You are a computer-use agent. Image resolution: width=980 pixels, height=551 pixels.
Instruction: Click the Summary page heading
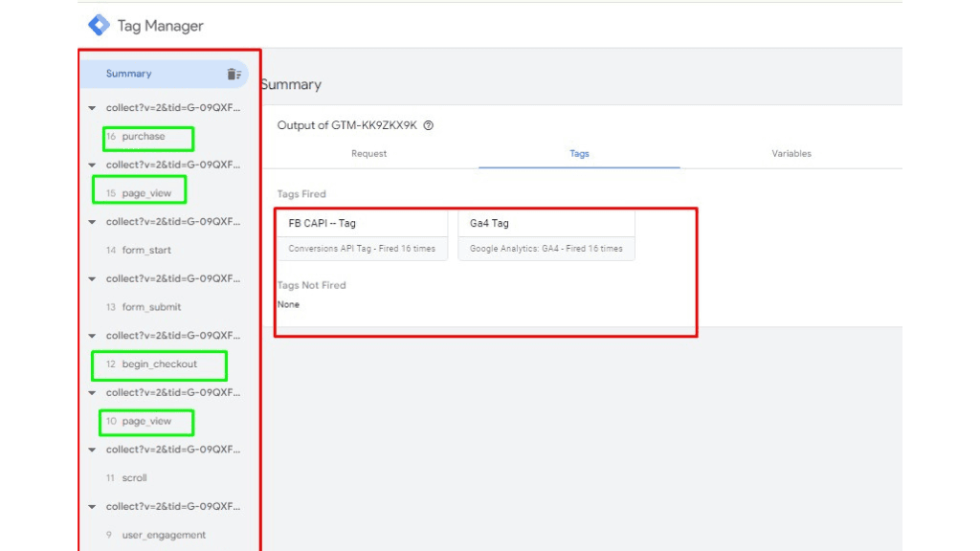(x=291, y=84)
